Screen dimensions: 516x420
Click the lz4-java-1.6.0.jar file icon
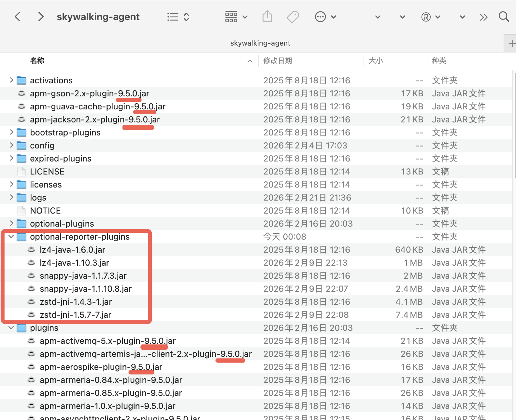(31, 250)
